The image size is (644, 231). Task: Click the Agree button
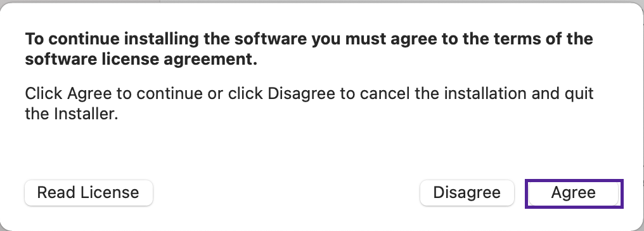click(574, 193)
